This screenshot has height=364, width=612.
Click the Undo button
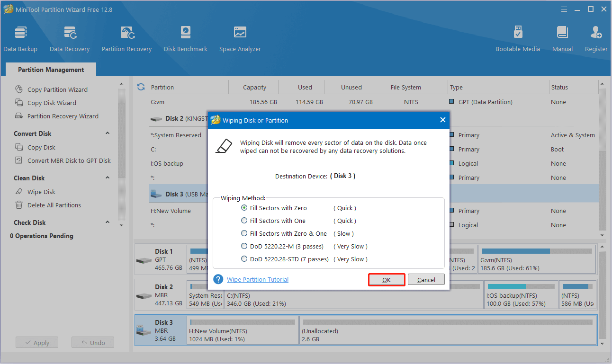point(93,343)
